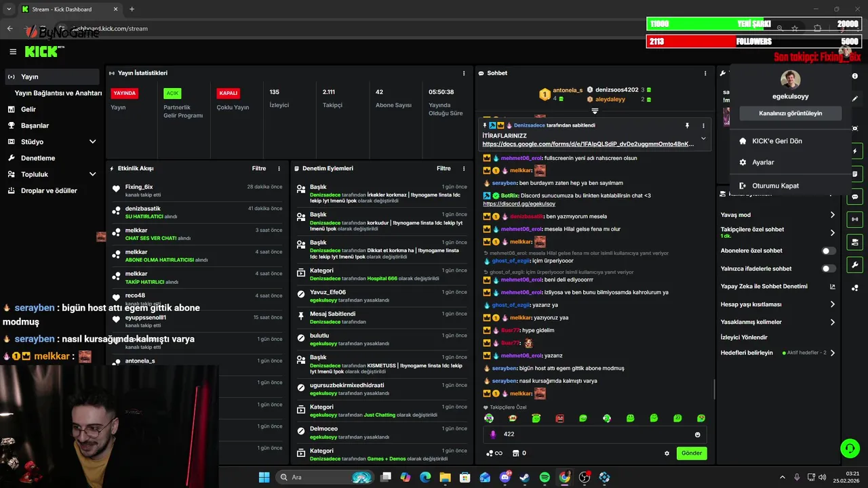Open the emoji picker in the chat input
Screen dimensions: 868x488
(697, 434)
